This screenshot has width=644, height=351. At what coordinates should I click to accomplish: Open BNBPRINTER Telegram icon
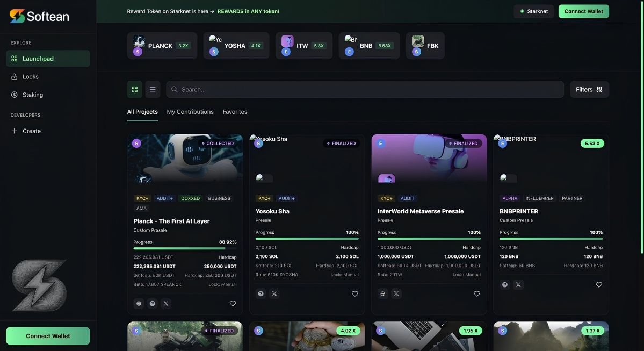coord(505,284)
